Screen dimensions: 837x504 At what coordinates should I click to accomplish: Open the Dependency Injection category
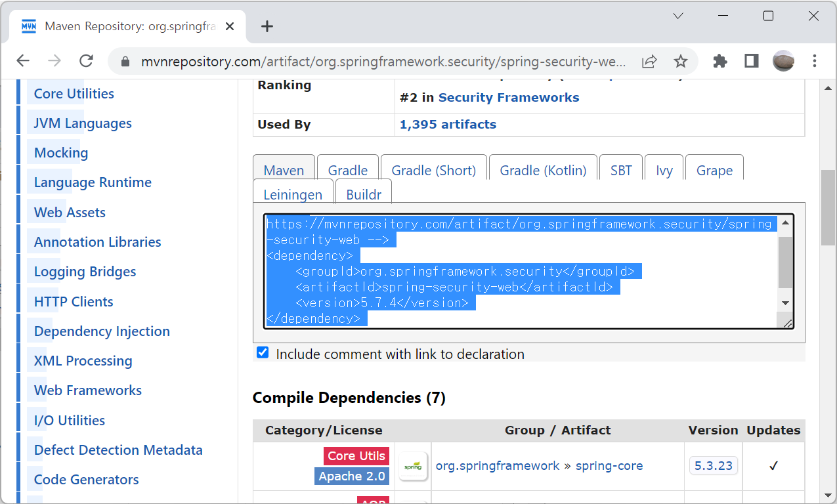(x=102, y=331)
